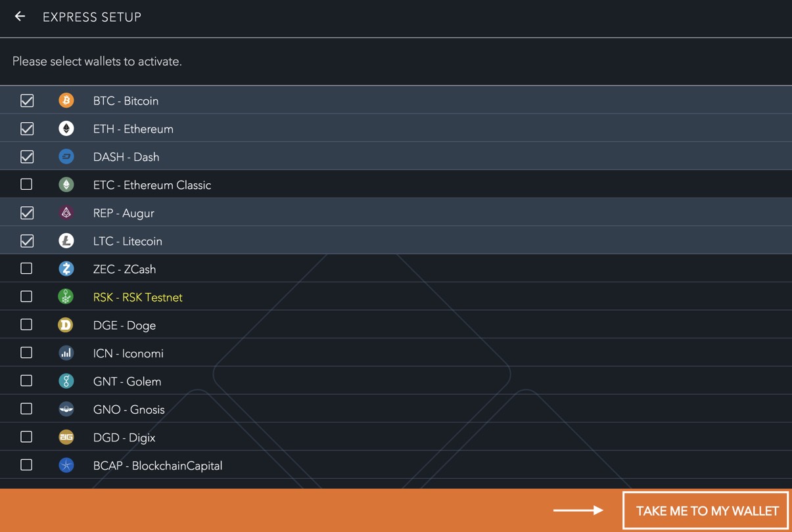Enable the Ethereum Classic wallet checkbox

[26, 185]
